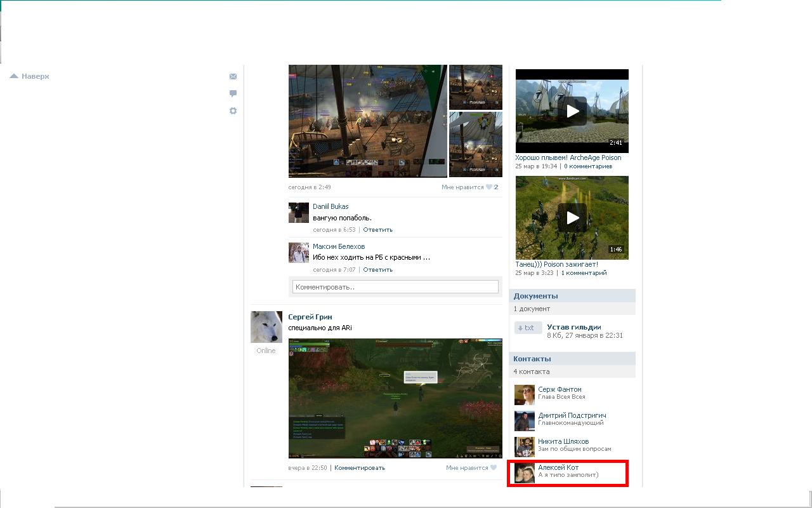Open the chat bubble icon
812x508 pixels.
[x=233, y=93]
